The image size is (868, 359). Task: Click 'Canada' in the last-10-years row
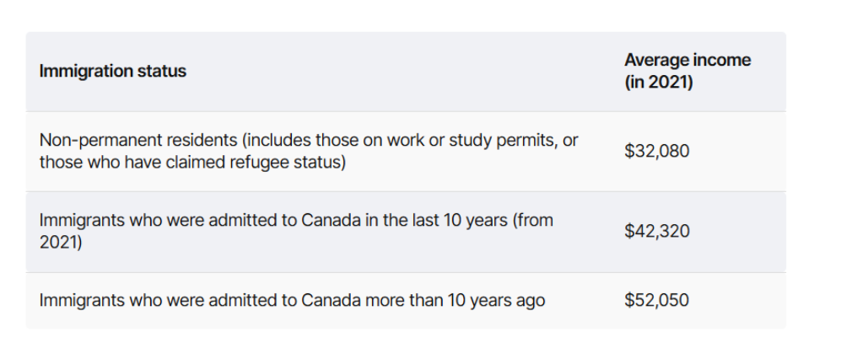(331, 220)
